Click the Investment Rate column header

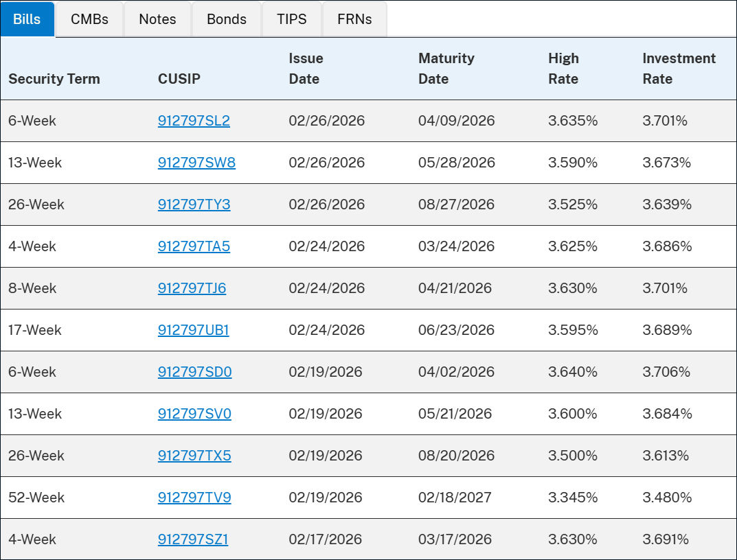(679, 69)
